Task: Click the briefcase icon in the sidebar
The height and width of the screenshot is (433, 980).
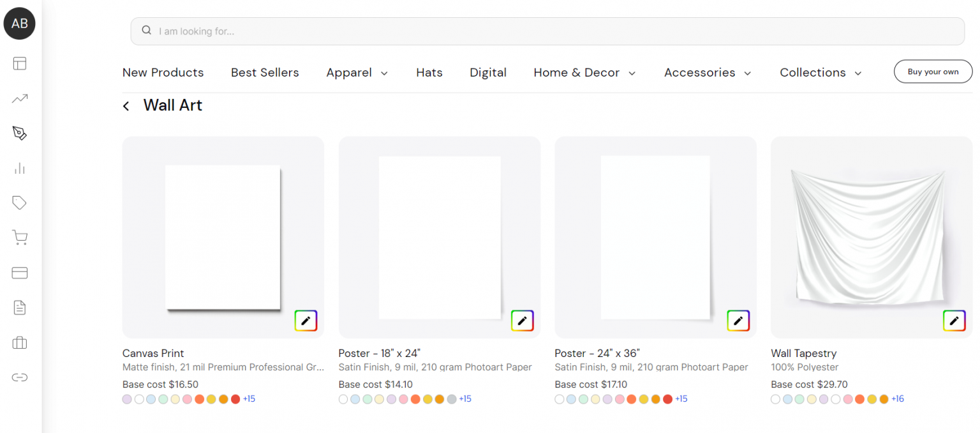Action: click(x=19, y=343)
